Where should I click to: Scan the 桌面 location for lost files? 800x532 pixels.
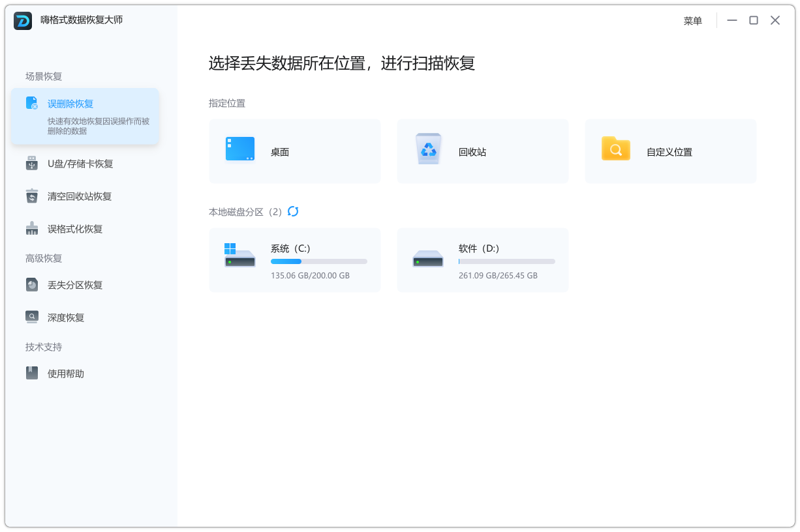[x=294, y=151]
